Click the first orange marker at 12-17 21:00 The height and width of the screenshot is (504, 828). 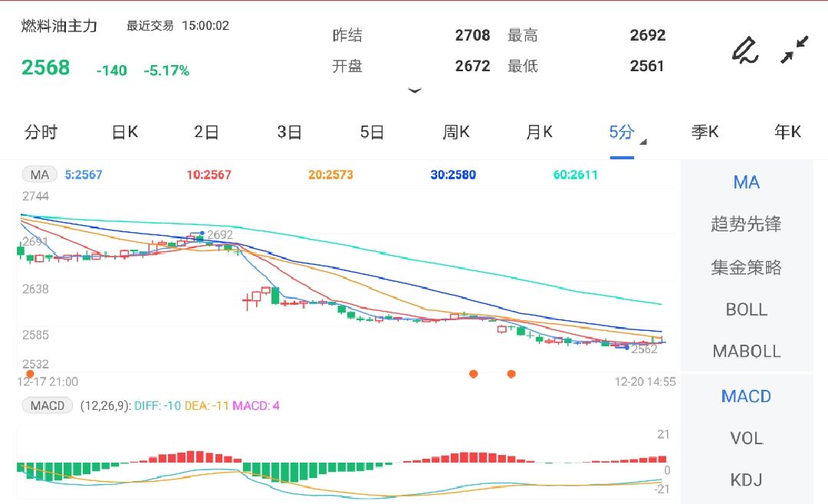[x=30, y=374]
